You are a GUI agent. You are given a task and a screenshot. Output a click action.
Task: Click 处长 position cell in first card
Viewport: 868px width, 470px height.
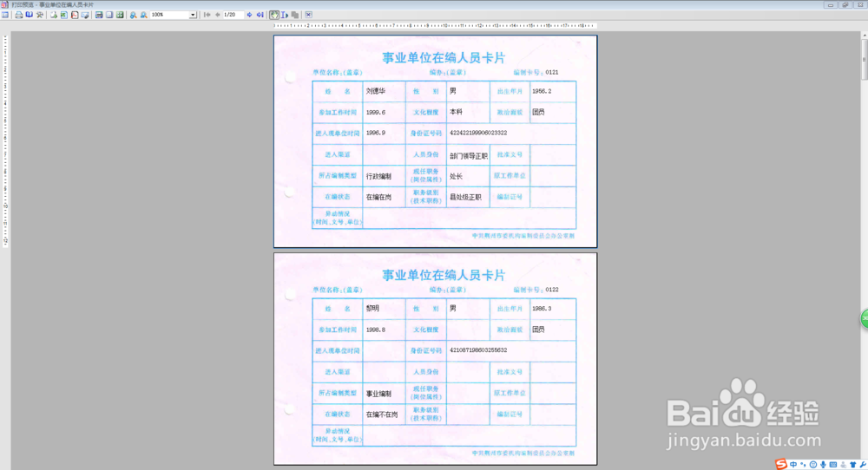pos(456,176)
